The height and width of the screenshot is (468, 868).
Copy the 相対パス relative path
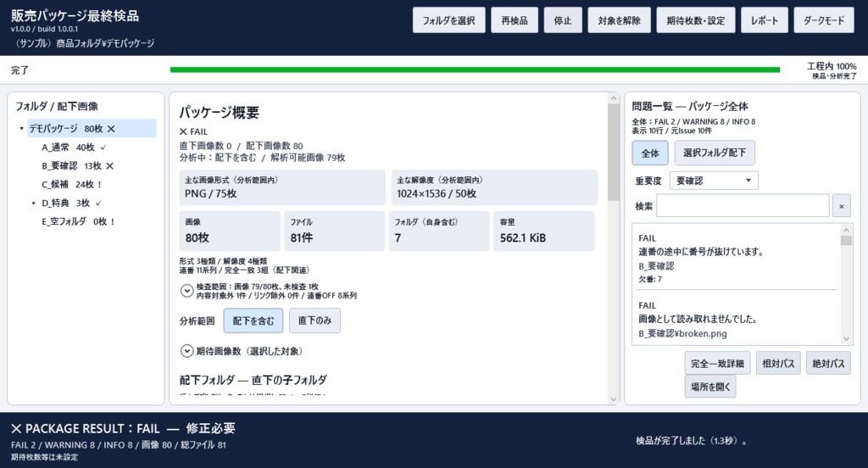point(778,364)
